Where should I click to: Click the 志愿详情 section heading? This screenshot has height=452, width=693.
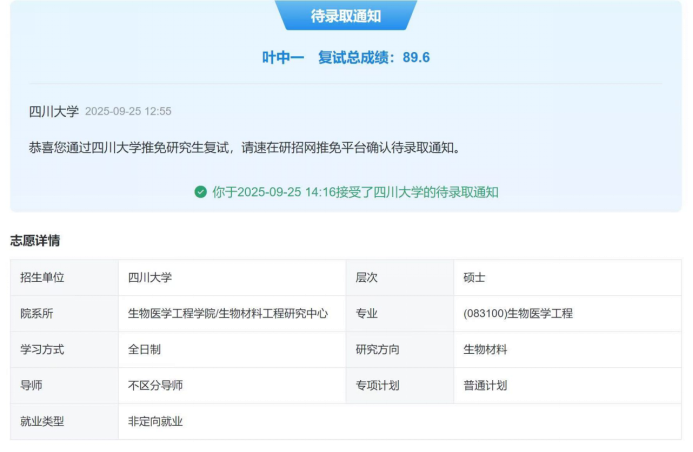coord(35,241)
